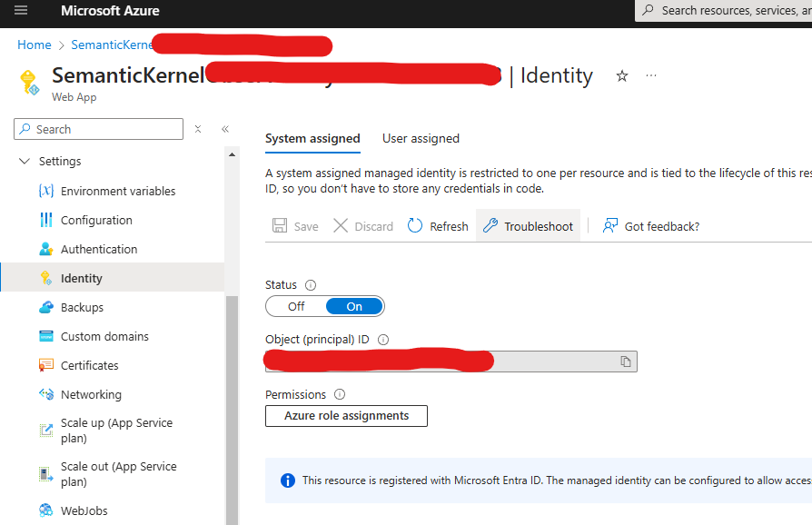This screenshot has width=812, height=525.
Task: Focus the global search resources box
Action: click(x=725, y=10)
